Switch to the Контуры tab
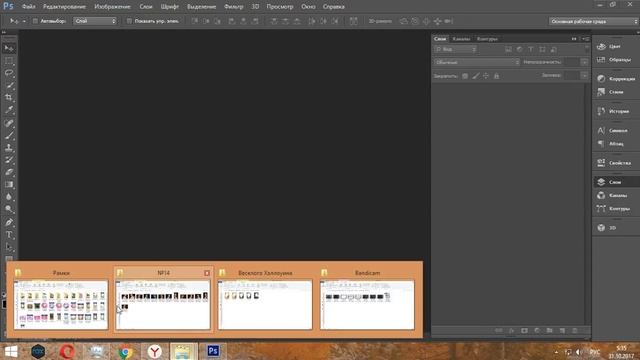The width and height of the screenshot is (640, 360). tap(487, 39)
